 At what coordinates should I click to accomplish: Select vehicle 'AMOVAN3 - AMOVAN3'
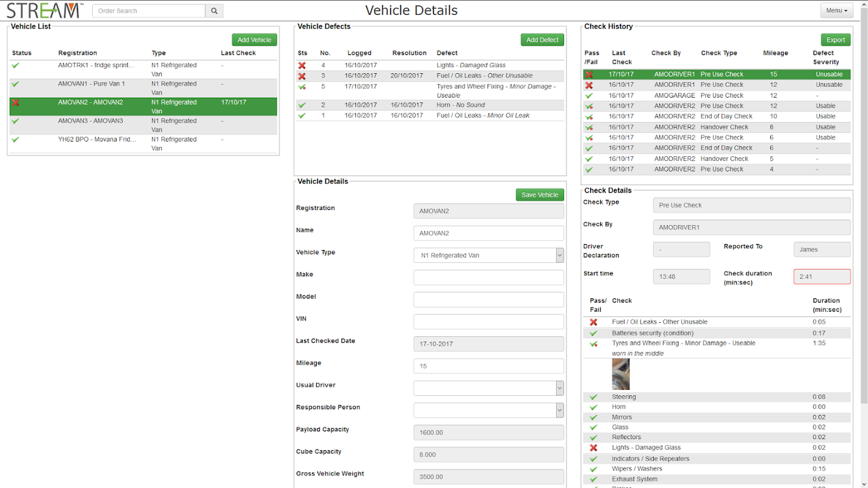click(143, 125)
